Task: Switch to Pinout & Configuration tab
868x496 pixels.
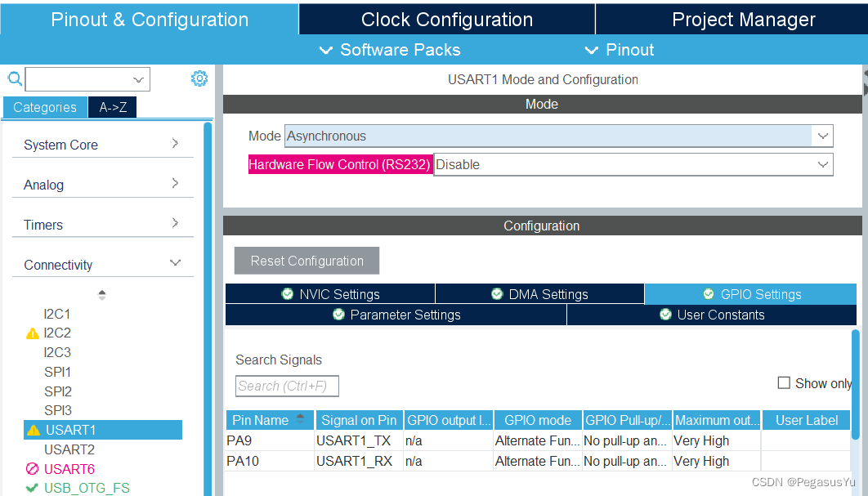Action: click(x=150, y=20)
